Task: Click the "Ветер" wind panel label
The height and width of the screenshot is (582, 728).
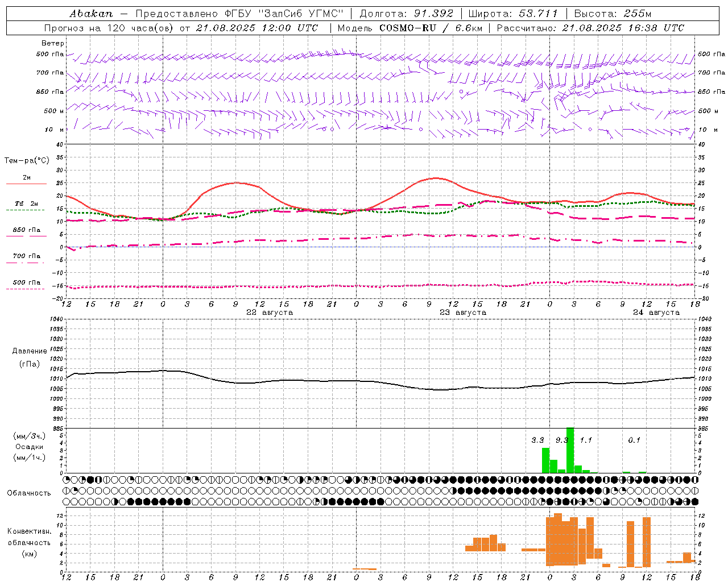Action: 53,43
